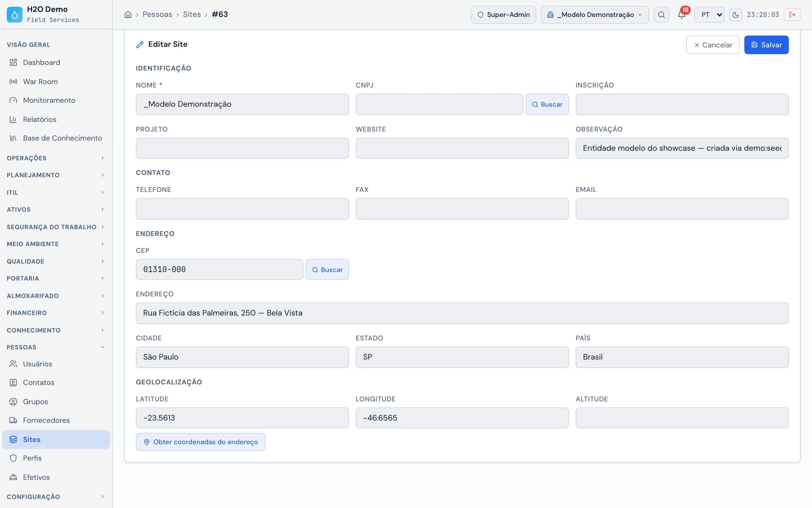
Task: Expand the ITIL section
Action: pos(56,192)
